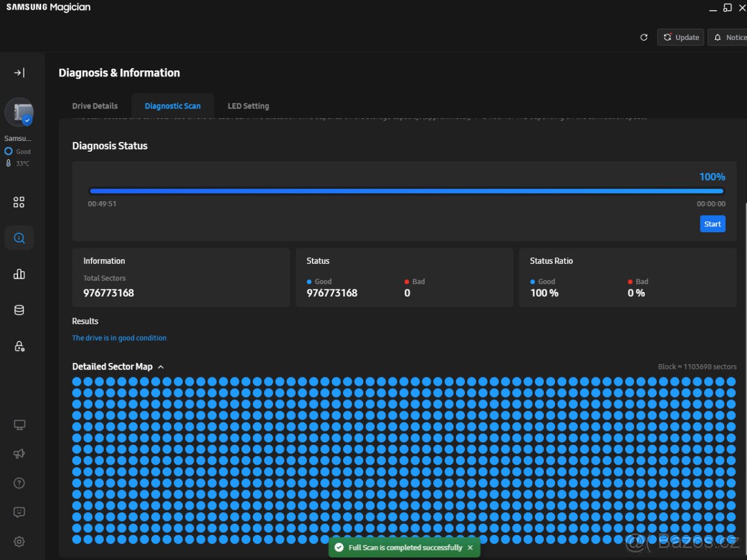Open the dashboard grid icon in sidebar
Viewport: 747px width, 560px height.
point(19,202)
